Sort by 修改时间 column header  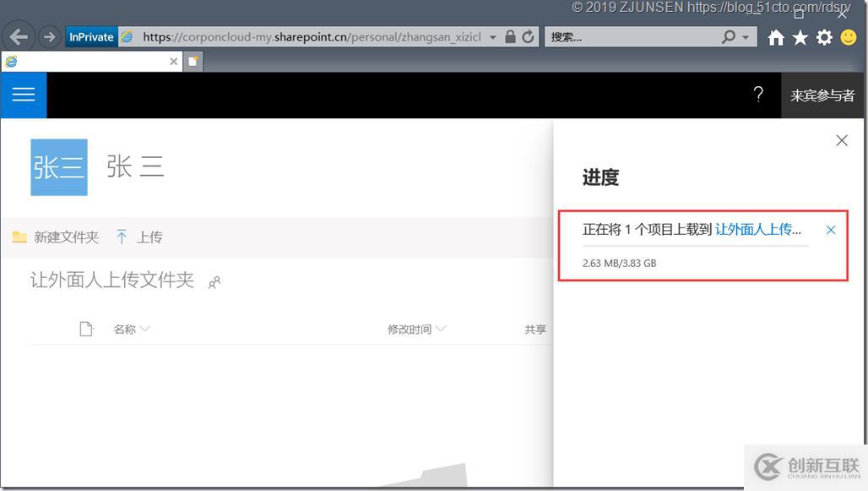[x=416, y=330]
